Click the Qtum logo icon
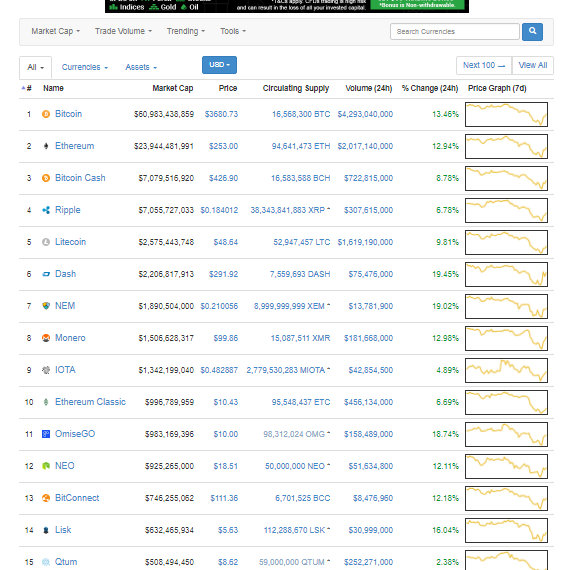 click(46, 562)
